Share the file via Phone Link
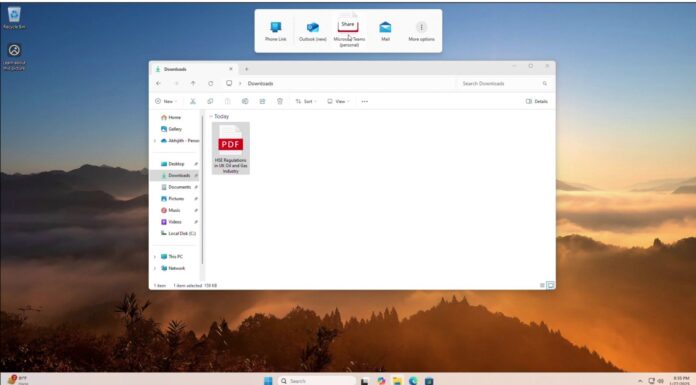The height and width of the screenshot is (385, 696). click(275, 31)
